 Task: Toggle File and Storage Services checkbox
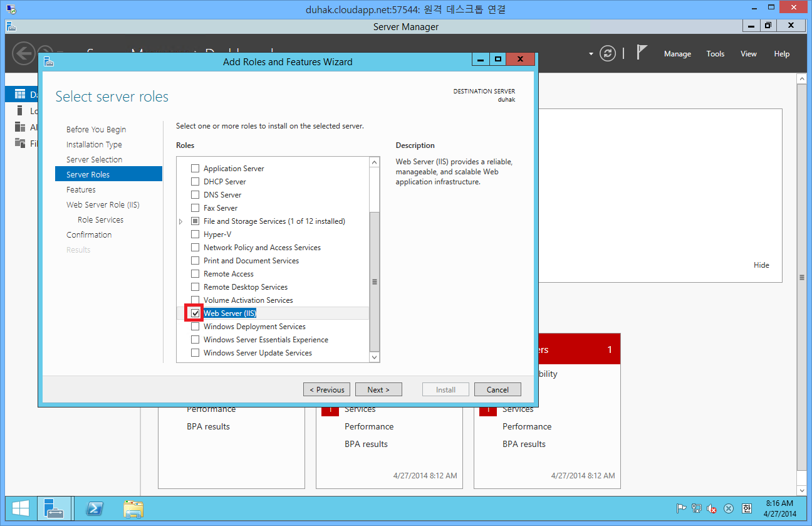(x=195, y=221)
